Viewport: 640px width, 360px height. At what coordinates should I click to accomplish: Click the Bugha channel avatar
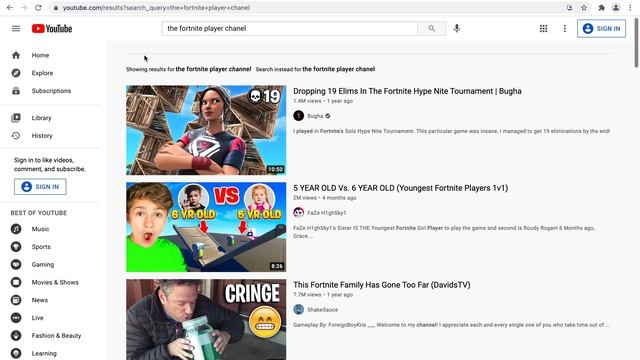click(298, 116)
